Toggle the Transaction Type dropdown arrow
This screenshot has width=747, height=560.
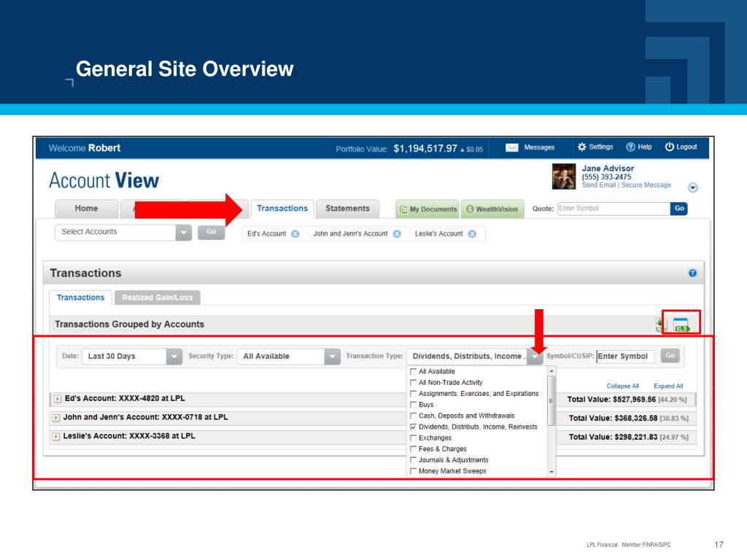click(x=535, y=357)
